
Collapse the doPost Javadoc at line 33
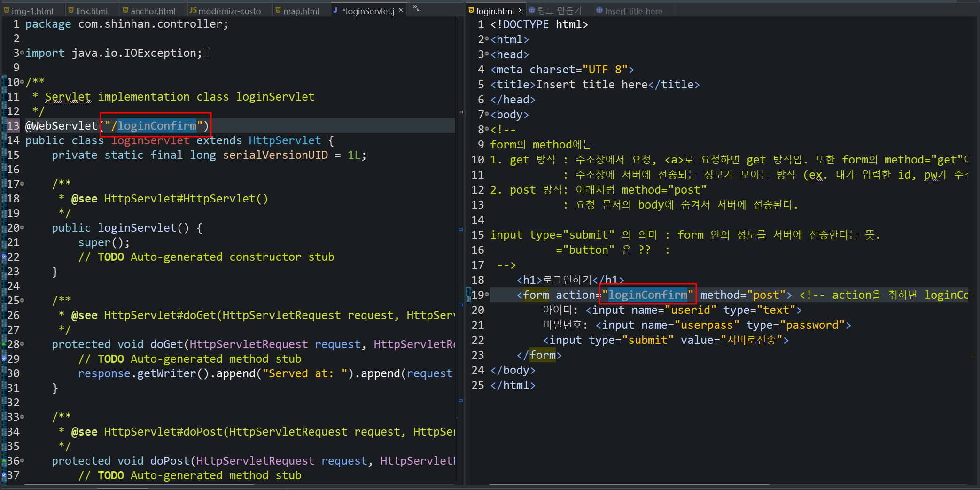pyautogui.click(x=22, y=417)
